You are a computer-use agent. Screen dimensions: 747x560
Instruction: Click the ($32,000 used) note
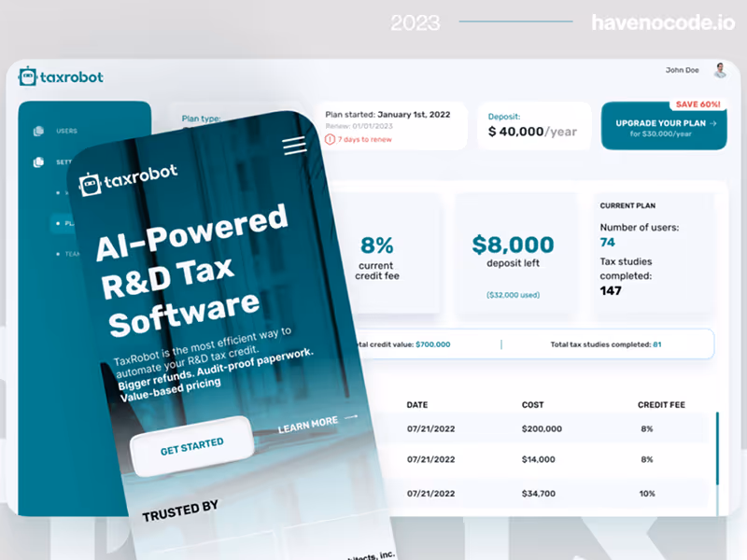(513, 295)
